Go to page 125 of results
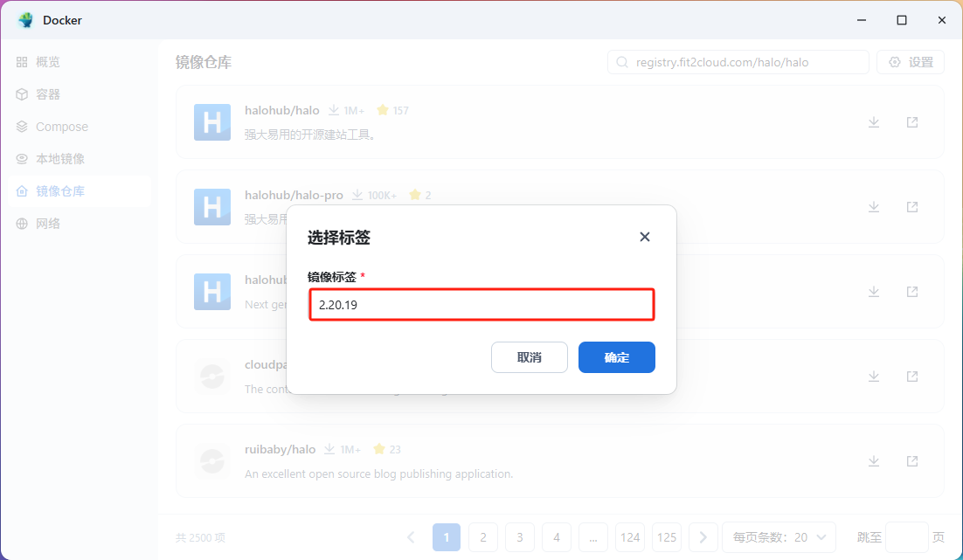 667,537
